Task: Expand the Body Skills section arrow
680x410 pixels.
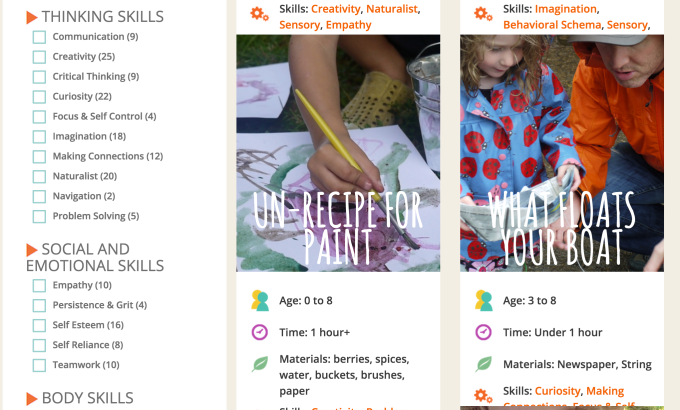Action: (32, 398)
